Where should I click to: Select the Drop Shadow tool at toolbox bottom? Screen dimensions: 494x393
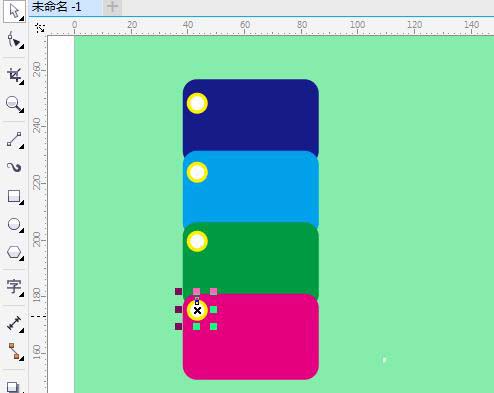pyautogui.click(x=14, y=386)
